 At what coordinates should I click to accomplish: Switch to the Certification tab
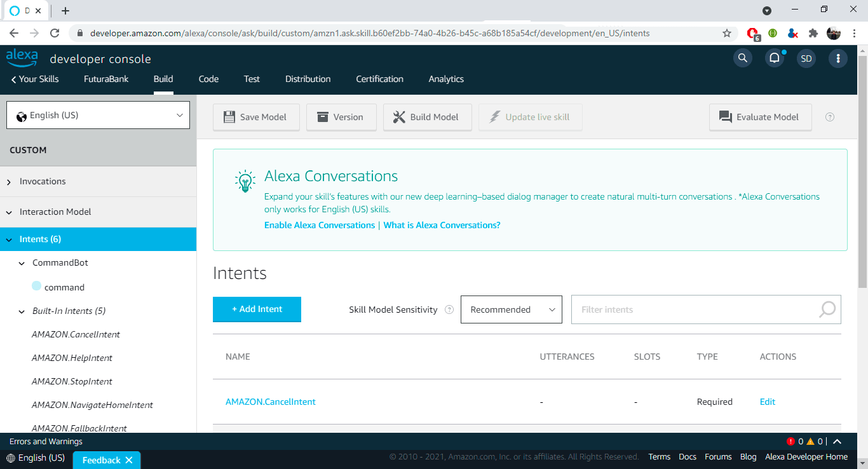379,79
